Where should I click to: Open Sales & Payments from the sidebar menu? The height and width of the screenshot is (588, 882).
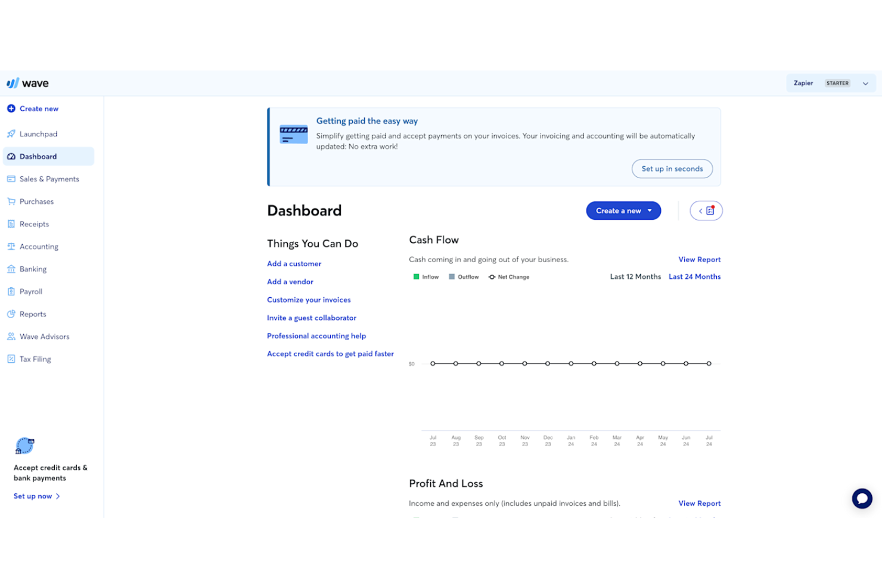(x=11, y=179)
